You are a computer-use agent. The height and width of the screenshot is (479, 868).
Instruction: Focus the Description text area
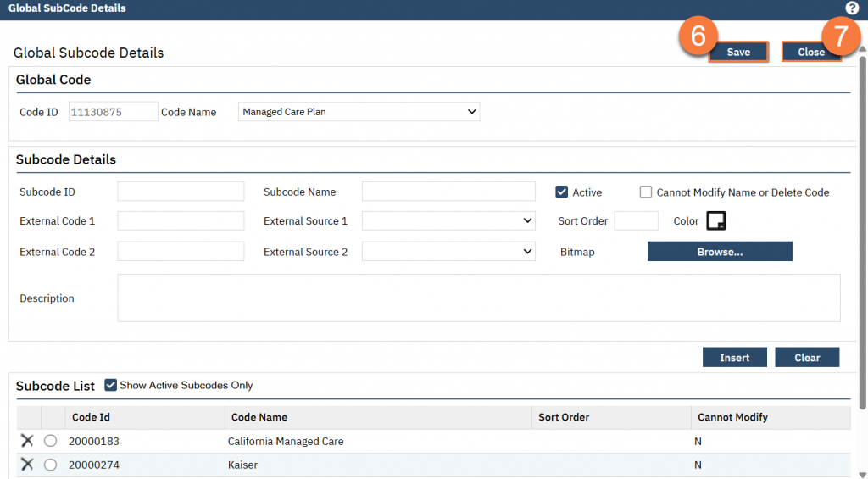478,298
